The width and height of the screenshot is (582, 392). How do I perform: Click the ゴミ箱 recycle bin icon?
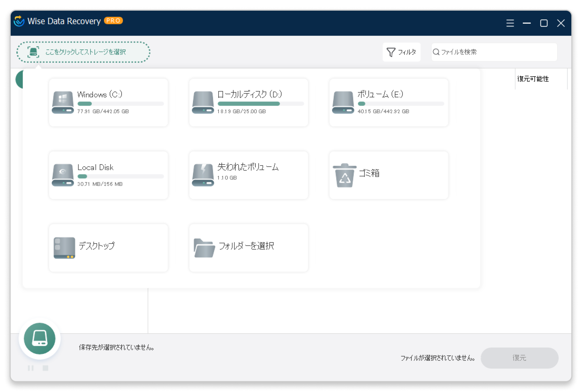[345, 175]
